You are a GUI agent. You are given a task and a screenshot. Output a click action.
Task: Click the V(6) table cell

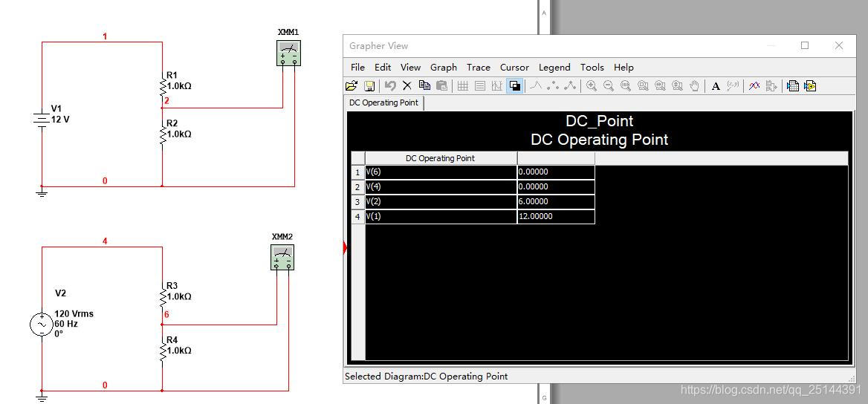pyautogui.click(x=441, y=172)
